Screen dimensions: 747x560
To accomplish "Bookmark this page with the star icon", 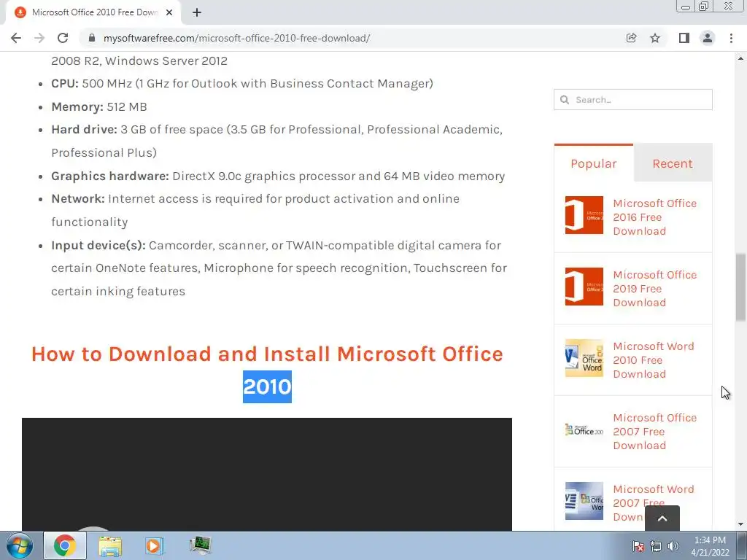I will click(655, 38).
